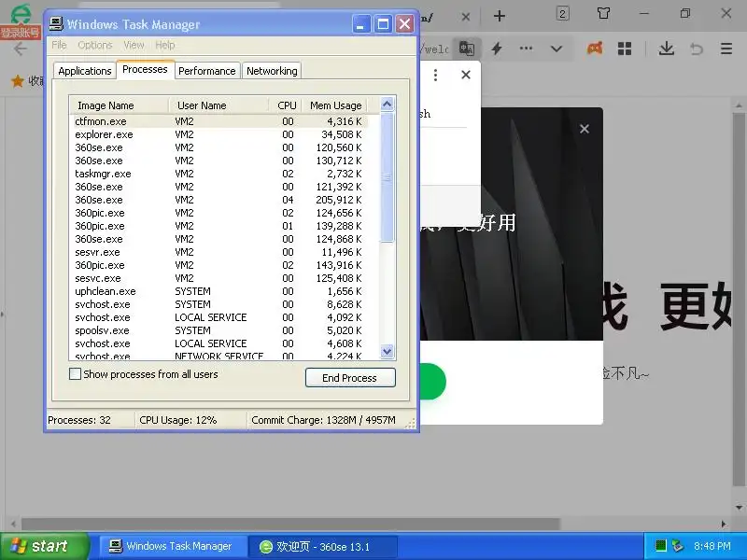Switch to the Networking tab
This screenshot has height=560, width=747.
272,71
